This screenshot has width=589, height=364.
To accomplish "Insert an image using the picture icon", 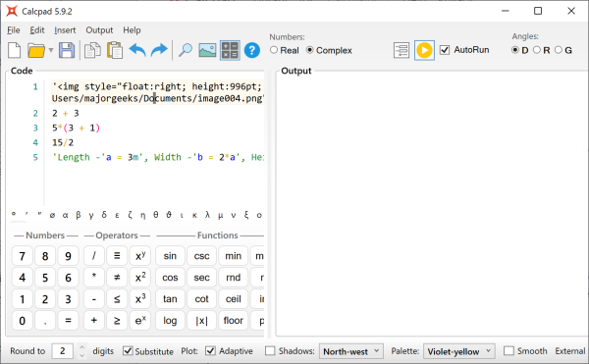I will 207,50.
